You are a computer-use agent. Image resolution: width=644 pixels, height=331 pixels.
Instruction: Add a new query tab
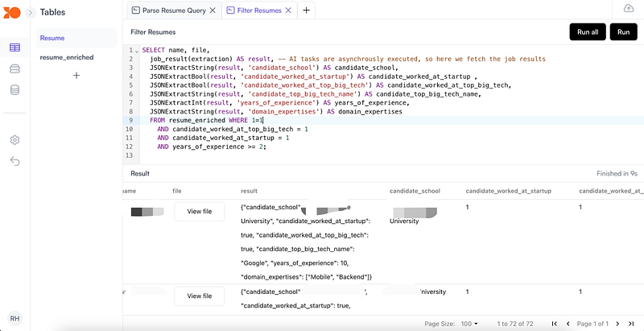[306, 10]
